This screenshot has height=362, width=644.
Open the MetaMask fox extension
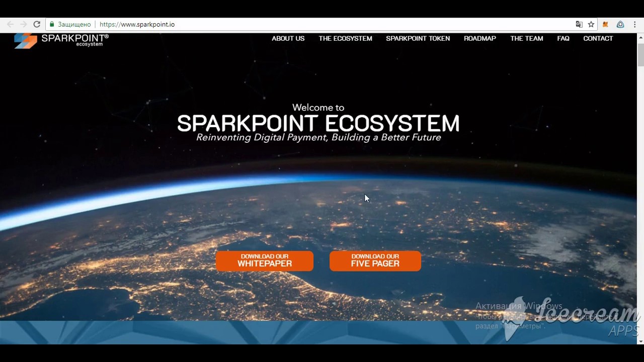(x=606, y=24)
